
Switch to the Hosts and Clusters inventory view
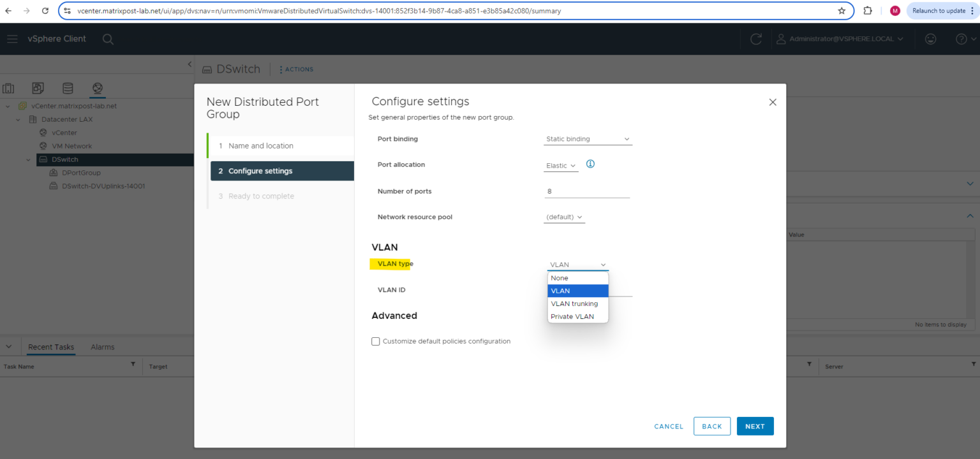(9, 88)
